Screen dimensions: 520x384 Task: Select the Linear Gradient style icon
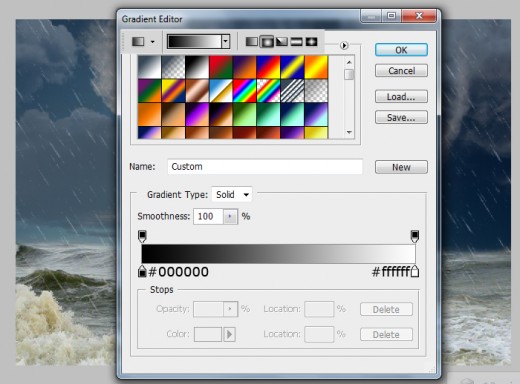click(252, 42)
